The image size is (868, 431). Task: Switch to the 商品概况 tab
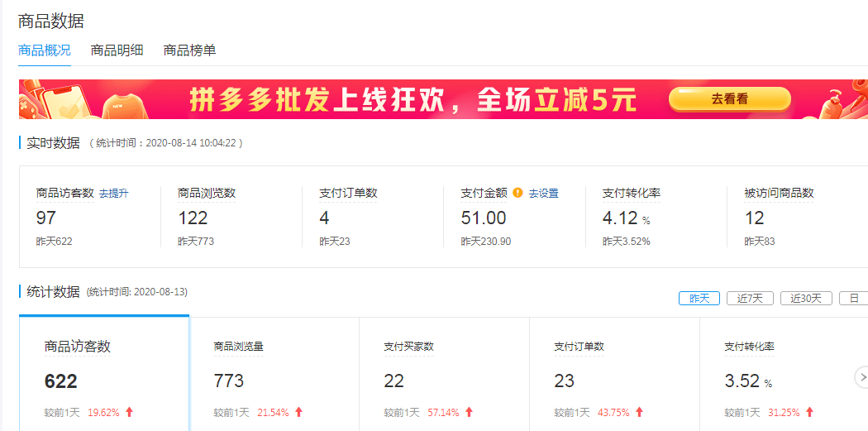pos(45,50)
